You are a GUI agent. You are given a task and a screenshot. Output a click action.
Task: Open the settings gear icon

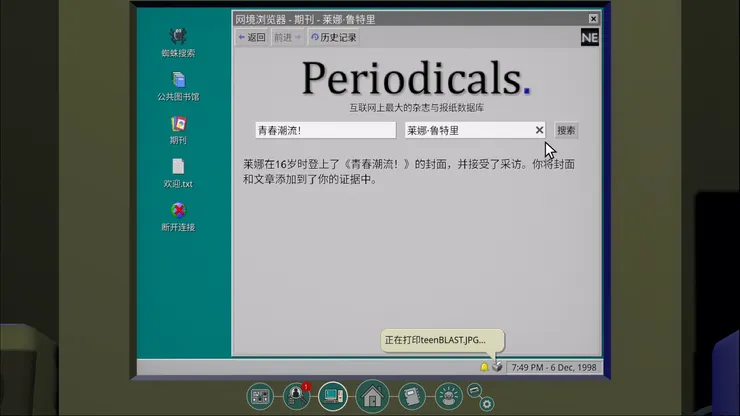point(487,404)
